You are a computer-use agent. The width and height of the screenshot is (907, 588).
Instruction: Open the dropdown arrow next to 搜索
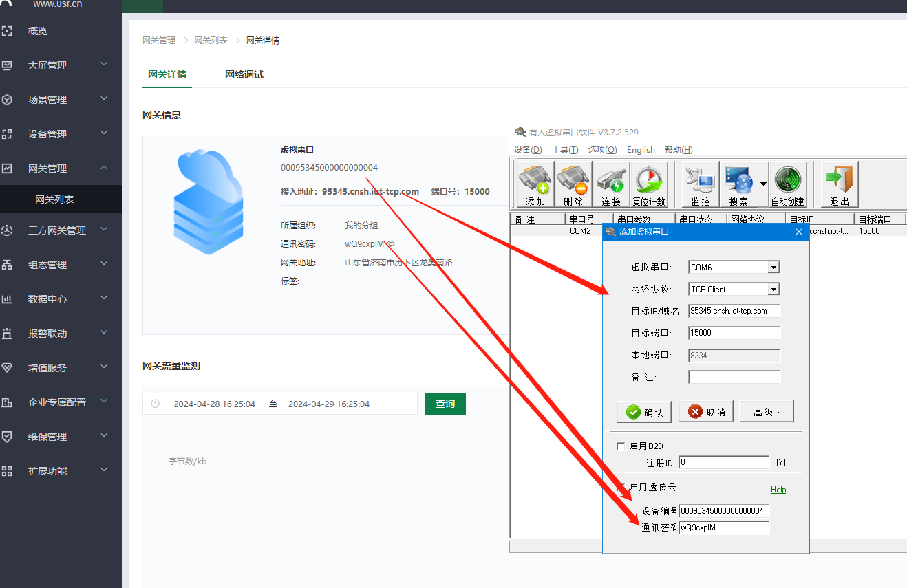tap(762, 184)
